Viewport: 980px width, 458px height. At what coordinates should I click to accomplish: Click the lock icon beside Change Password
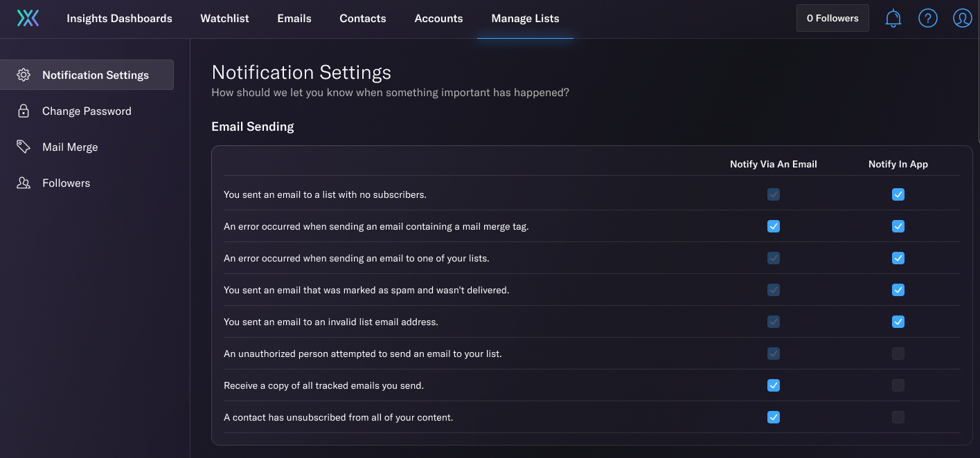(x=24, y=111)
